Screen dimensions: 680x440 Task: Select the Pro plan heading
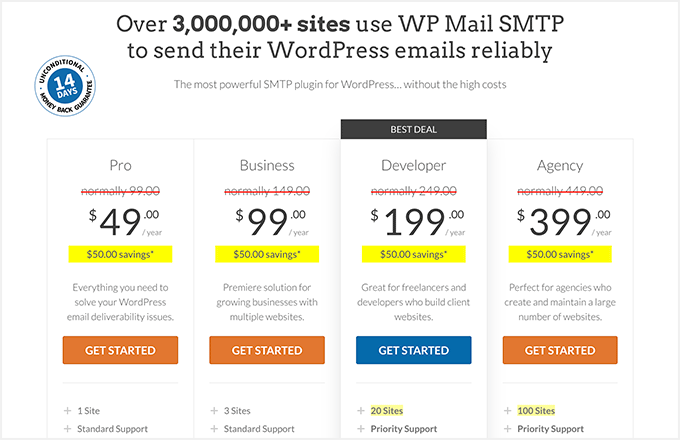click(x=120, y=165)
